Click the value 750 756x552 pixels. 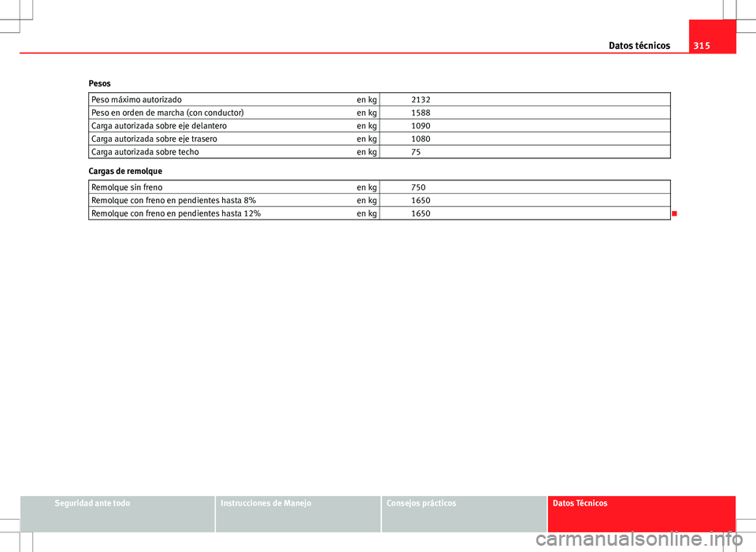(418, 187)
